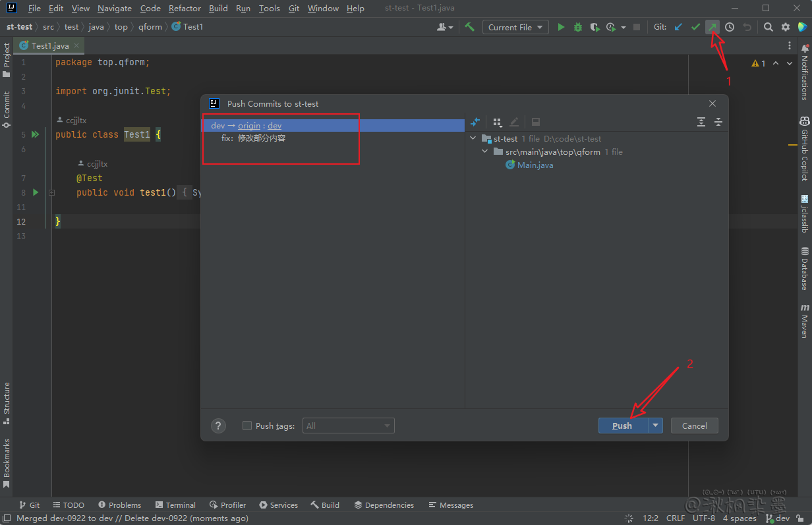This screenshot has width=812, height=525.
Task: Click the Git Update Project arrow icon
Action: click(678, 27)
